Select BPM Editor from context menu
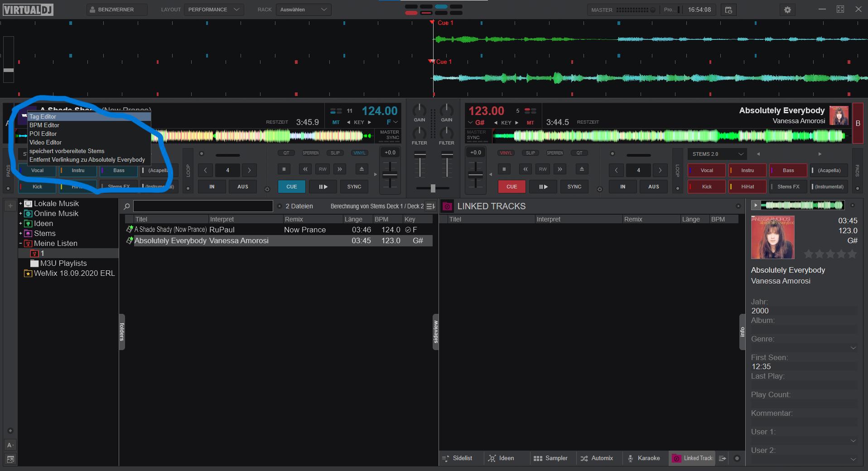This screenshot has width=868, height=471. coord(89,125)
